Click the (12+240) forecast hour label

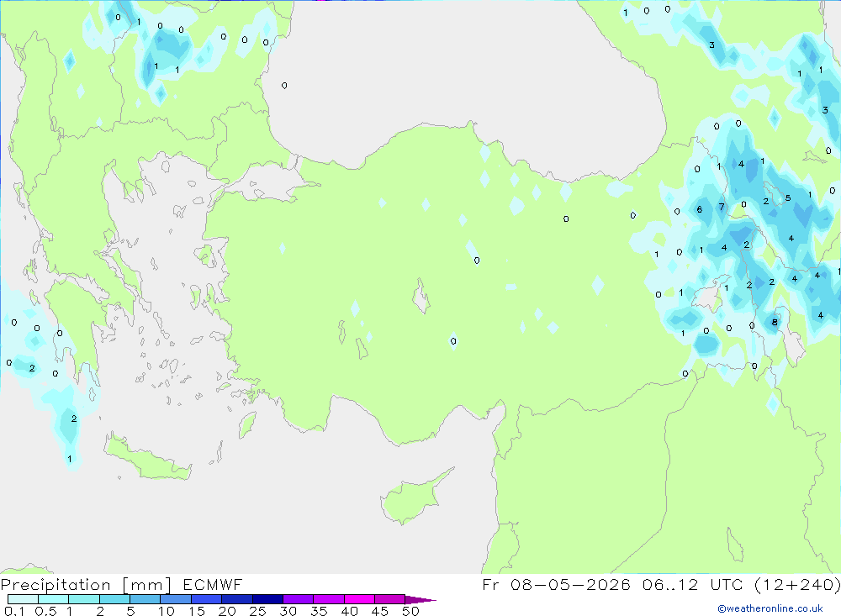click(797, 584)
